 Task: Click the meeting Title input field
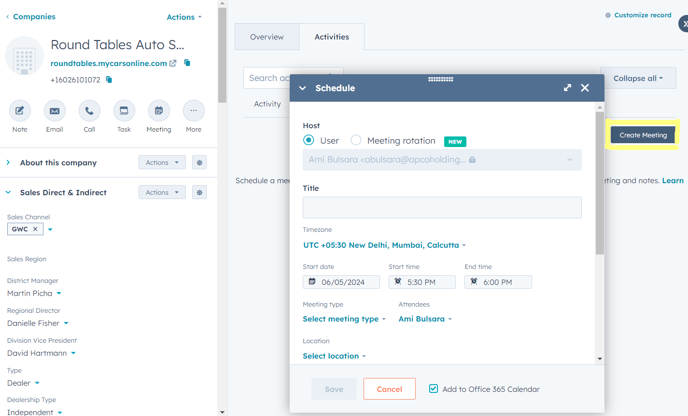tap(441, 207)
